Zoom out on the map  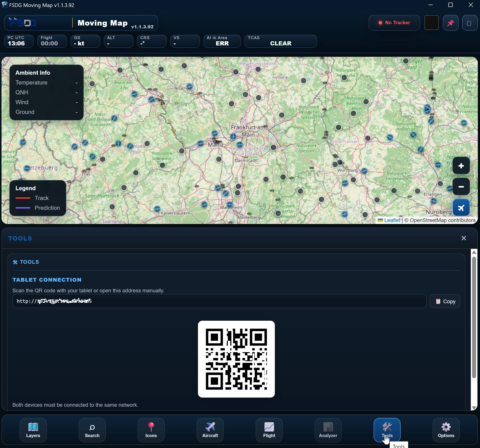point(461,186)
